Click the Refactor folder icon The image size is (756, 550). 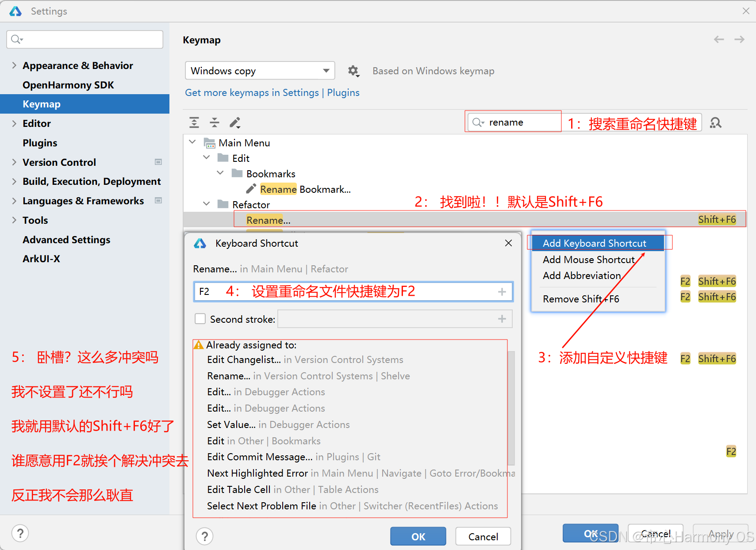tap(223, 204)
